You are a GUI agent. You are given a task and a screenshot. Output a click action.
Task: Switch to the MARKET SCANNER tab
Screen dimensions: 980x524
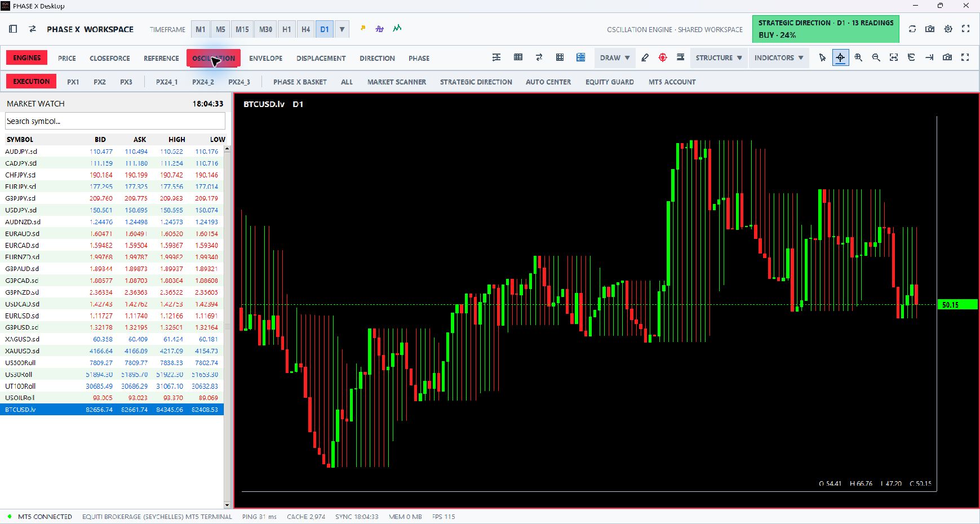397,82
